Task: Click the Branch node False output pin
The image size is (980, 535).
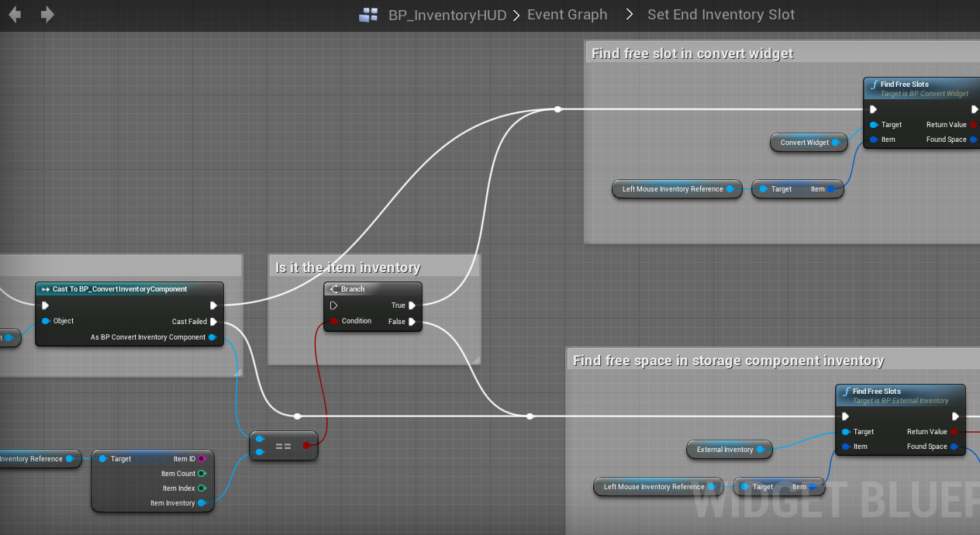Action: coord(412,322)
